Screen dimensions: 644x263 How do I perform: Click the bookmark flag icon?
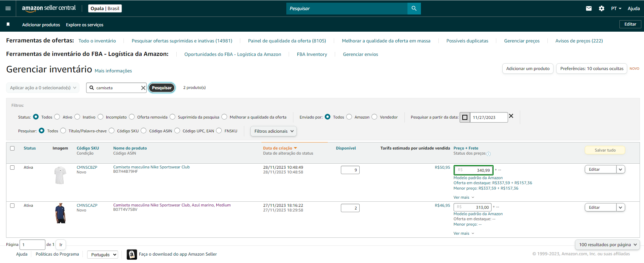(8, 24)
